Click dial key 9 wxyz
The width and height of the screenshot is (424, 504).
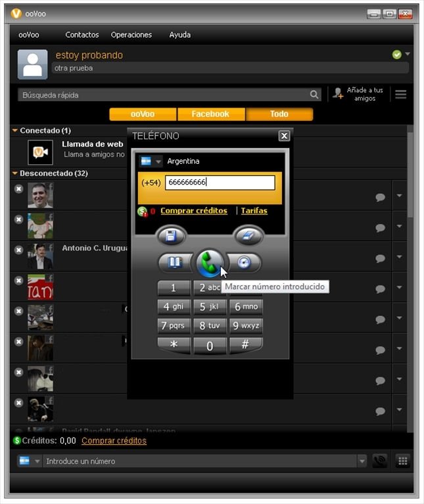[246, 325]
